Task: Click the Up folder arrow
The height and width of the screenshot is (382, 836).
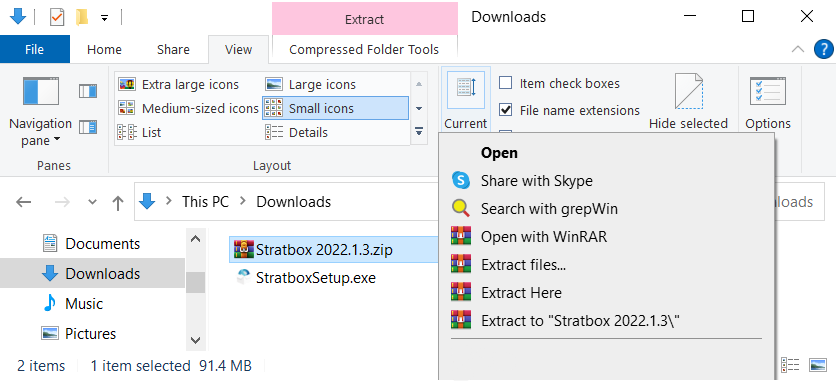Action: tap(118, 202)
